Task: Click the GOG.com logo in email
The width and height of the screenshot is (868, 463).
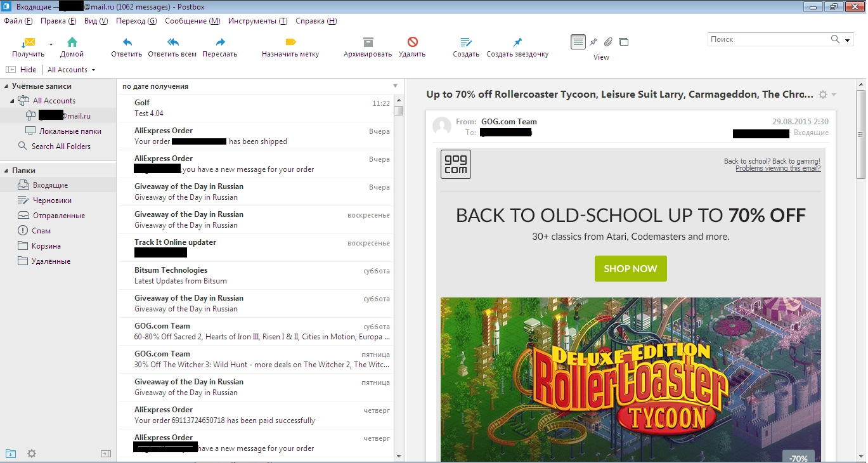Action: click(x=456, y=164)
